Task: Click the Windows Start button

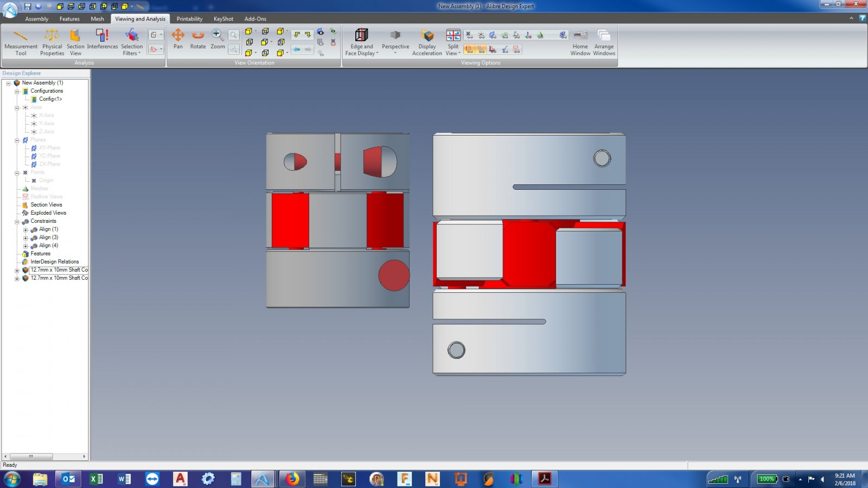Action: click(x=12, y=479)
